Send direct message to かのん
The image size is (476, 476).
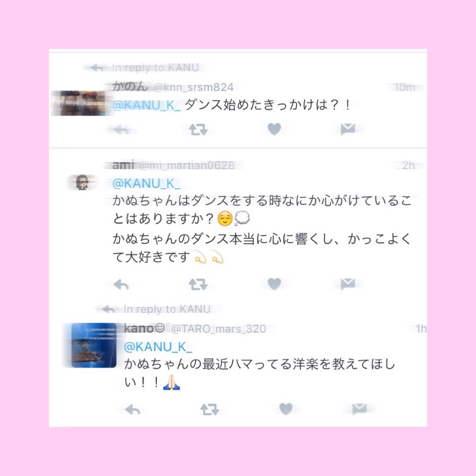coord(348,129)
